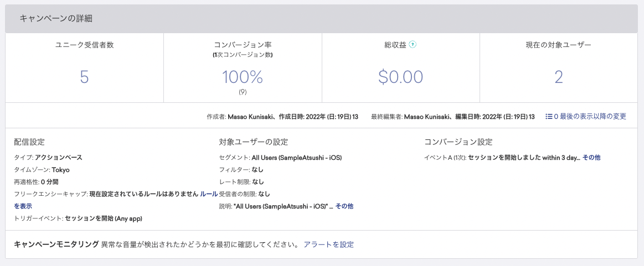Click the 100% conversion rate figure

pos(243,77)
